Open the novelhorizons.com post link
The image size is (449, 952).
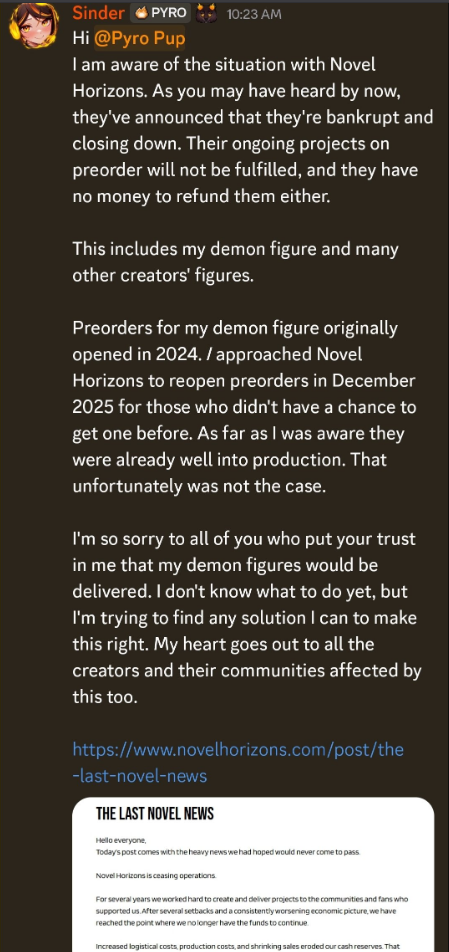238,762
